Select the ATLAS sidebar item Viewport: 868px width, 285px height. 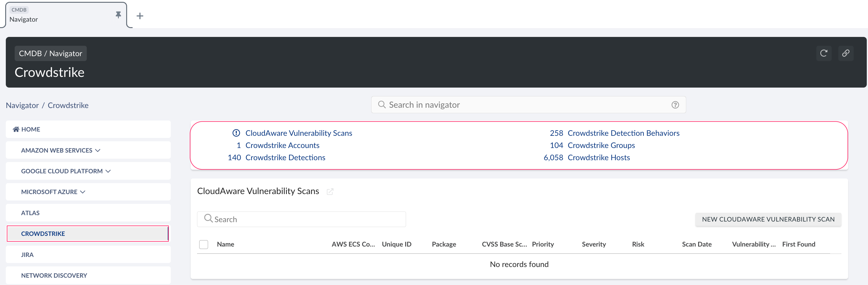[88, 213]
